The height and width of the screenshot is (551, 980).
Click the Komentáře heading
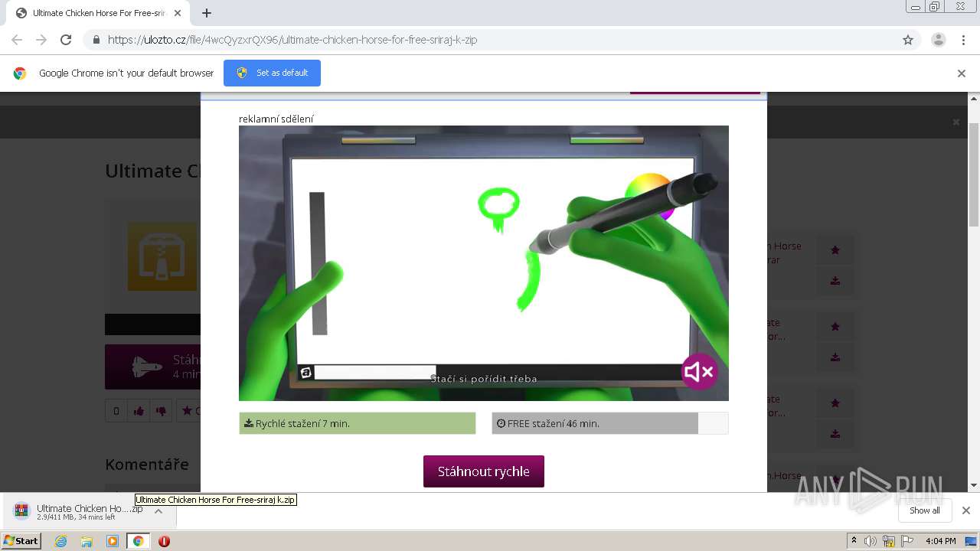pyautogui.click(x=147, y=464)
